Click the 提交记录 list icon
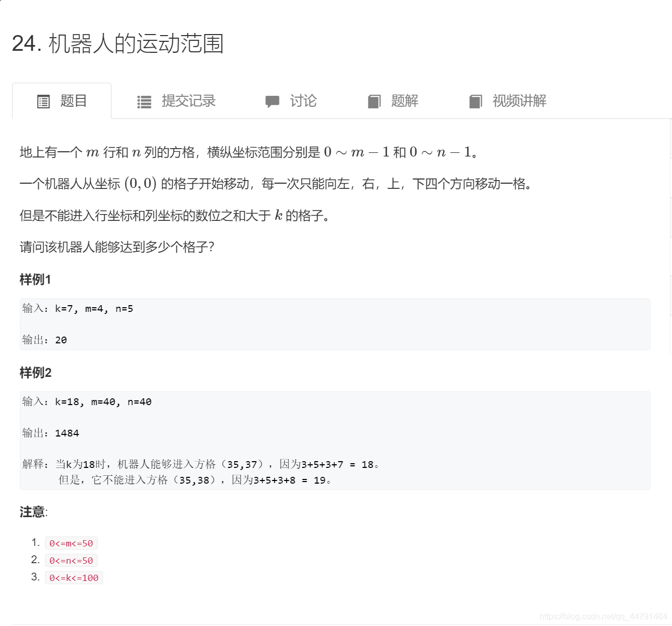The height and width of the screenshot is (626, 672). click(144, 102)
